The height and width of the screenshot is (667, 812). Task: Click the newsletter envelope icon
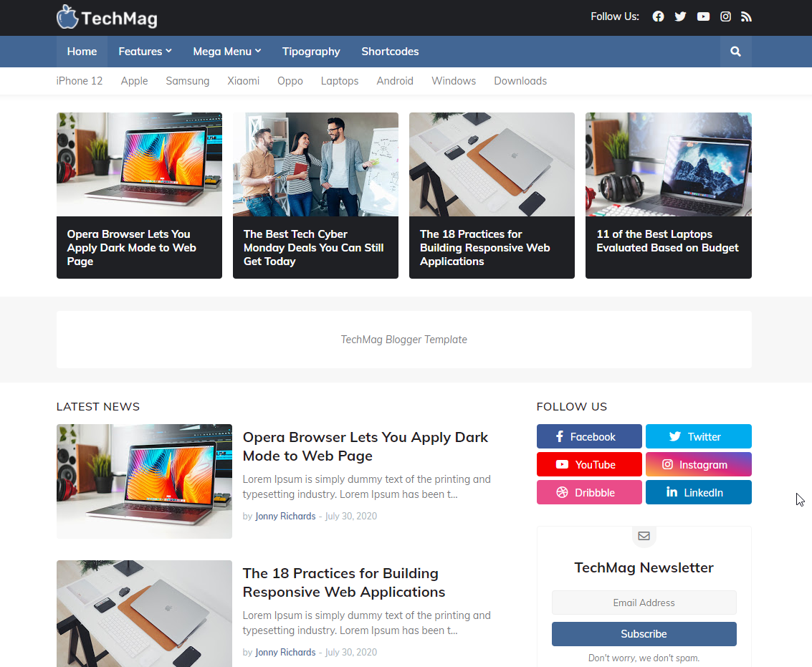point(644,535)
